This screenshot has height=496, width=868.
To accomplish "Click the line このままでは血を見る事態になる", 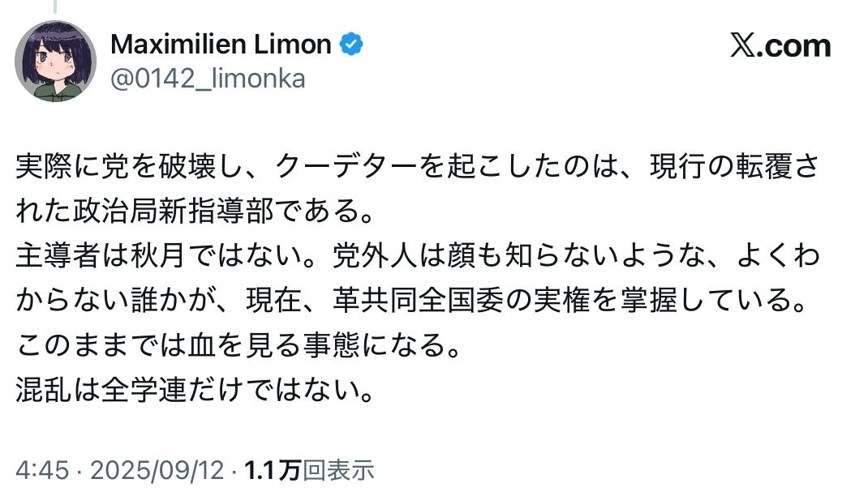I will pyautogui.click(x=238, y=348).
